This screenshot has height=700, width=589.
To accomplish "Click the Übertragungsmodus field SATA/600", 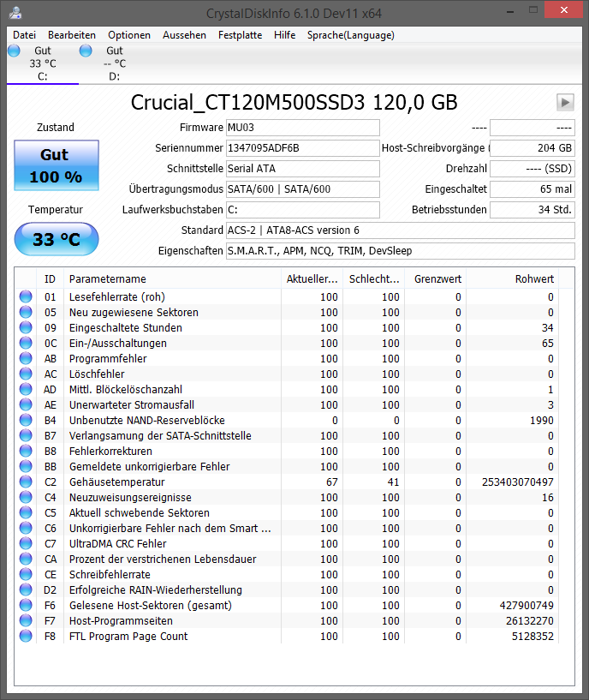I will click(303, 189).
